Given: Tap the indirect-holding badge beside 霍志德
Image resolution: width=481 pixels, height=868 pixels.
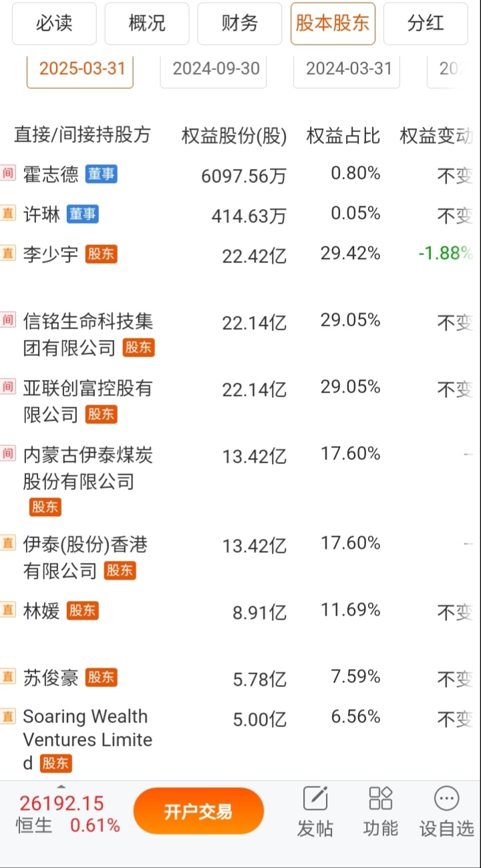Looking at the screenshot, I should pos(8,174).
